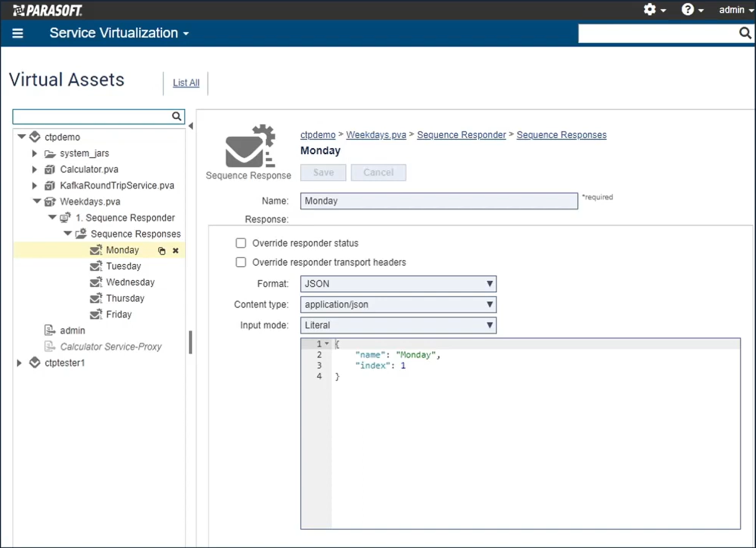The image size is (756, 548).
Task: Click the ctpdemo server icon
Action: (35, 137)
